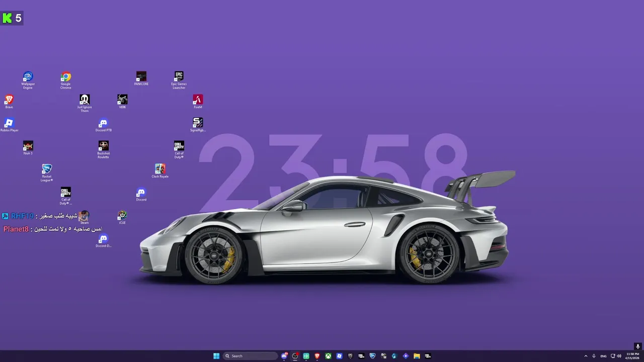The image size is (644, 362).
Task: Click the SignalRgb desktop shortcut
Action: (198, 125)
